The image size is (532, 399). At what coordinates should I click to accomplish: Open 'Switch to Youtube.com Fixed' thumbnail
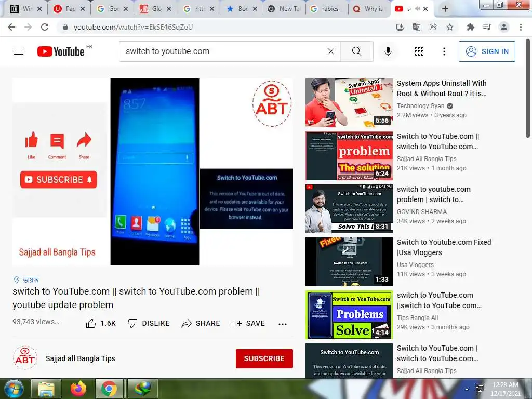[349, 262]
